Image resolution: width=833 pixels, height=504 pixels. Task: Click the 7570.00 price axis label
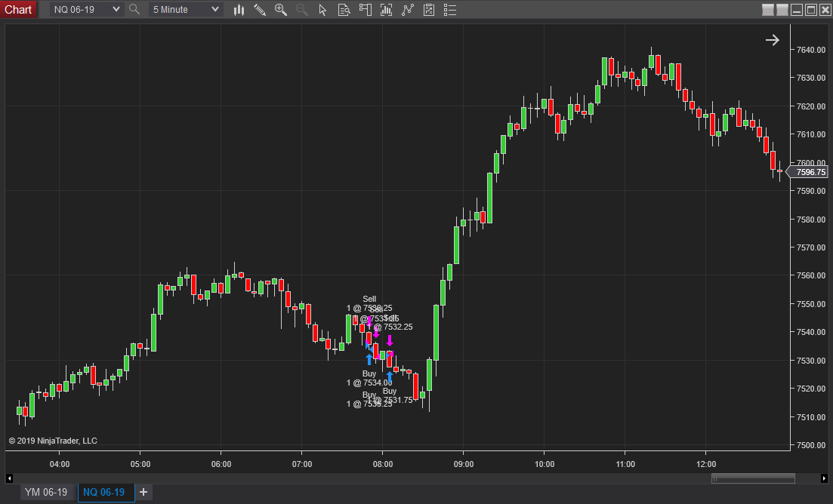click(810, 247)
